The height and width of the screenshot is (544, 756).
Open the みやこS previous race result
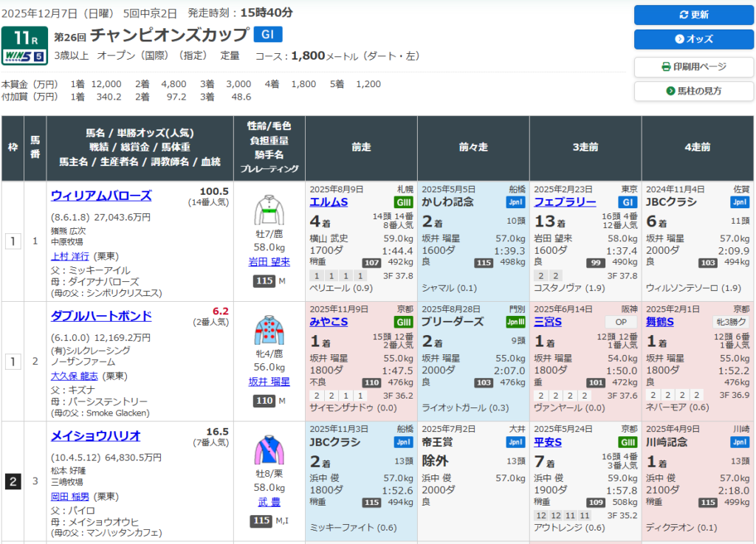tap(329, 322)
